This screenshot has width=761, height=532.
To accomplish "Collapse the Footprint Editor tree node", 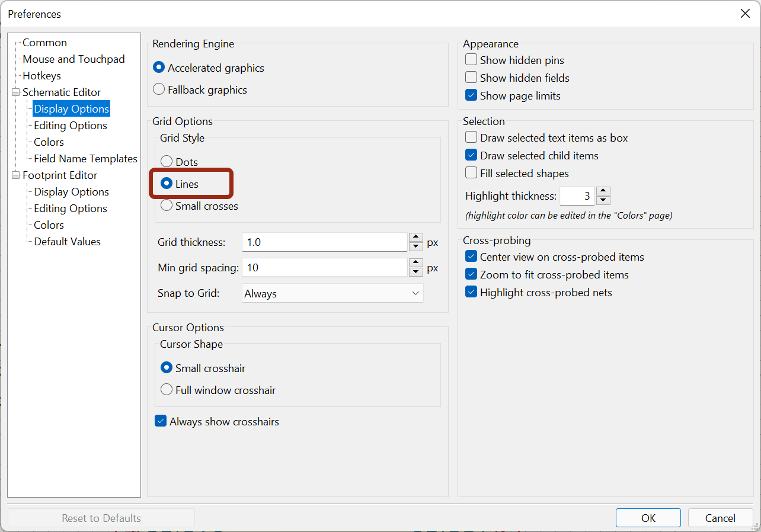I will click(15, 175).
